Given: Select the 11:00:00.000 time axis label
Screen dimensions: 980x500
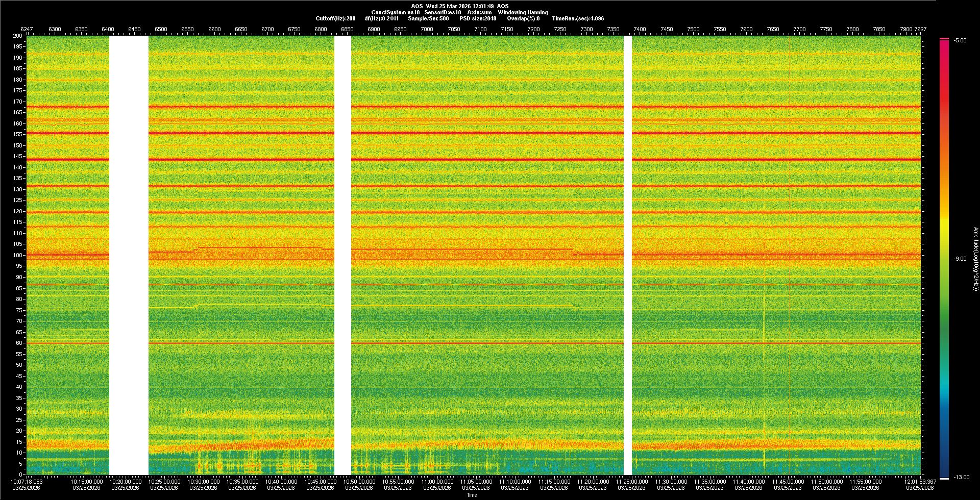Looking at the screenshot, I should tap(437, 481).
